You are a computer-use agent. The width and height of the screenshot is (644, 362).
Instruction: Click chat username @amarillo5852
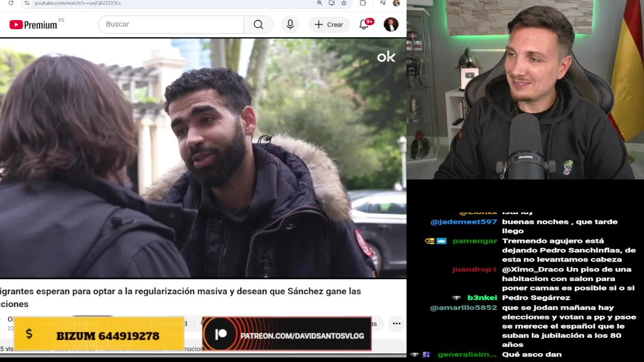pos(463,307)
